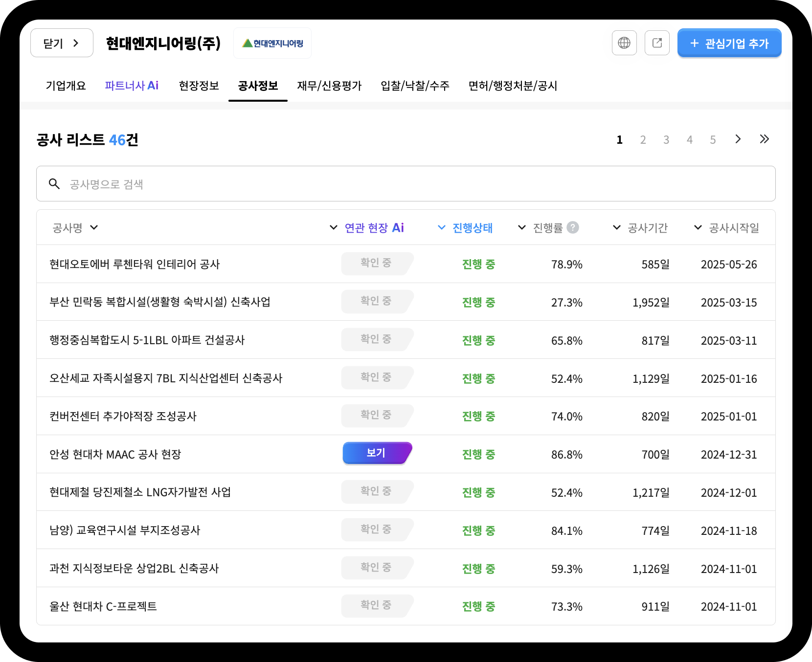Go to next page arrow

(738, 139)
